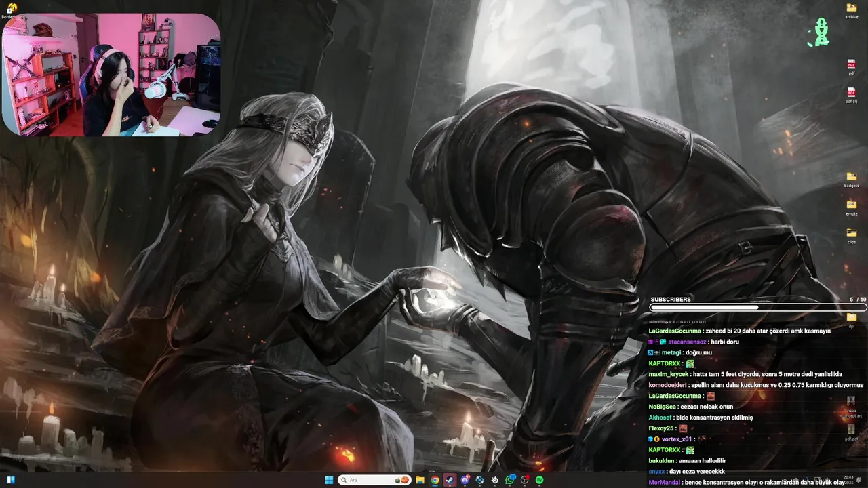
Task: Open the dpi desktop folder
Action: (851, 320)
